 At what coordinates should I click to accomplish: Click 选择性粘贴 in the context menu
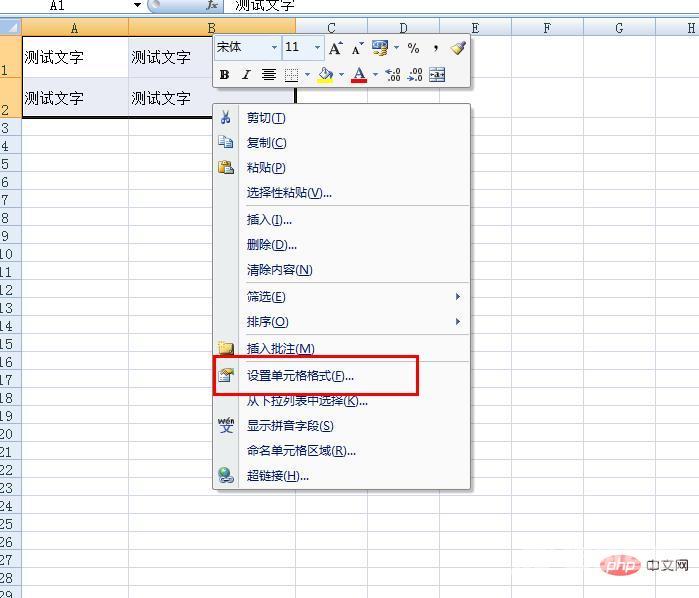pos(289,193)
